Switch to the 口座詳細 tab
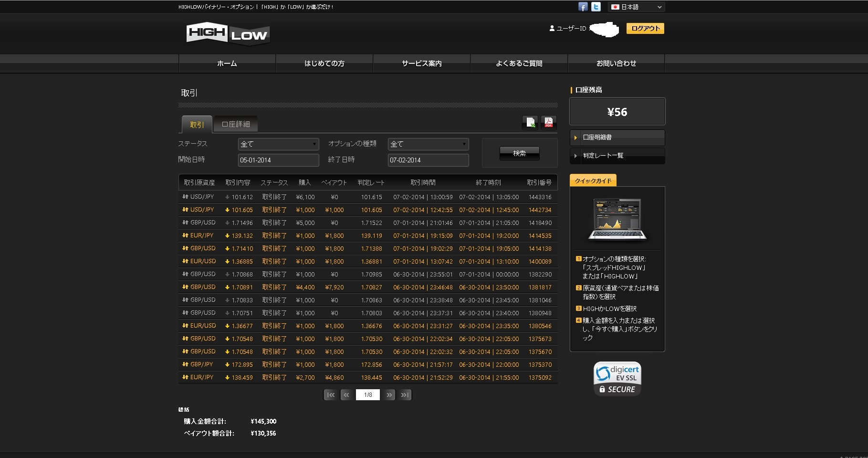Viewport: 868px width, 458px height. coord(236,124)
